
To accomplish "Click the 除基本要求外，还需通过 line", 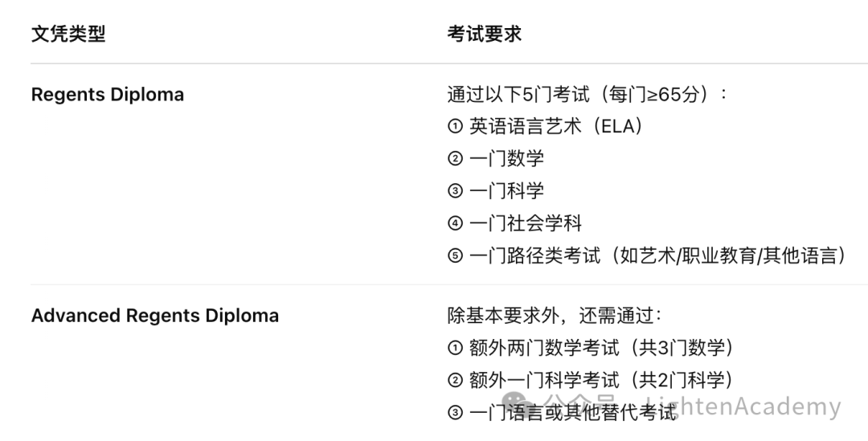I will [x=555, y=316].
